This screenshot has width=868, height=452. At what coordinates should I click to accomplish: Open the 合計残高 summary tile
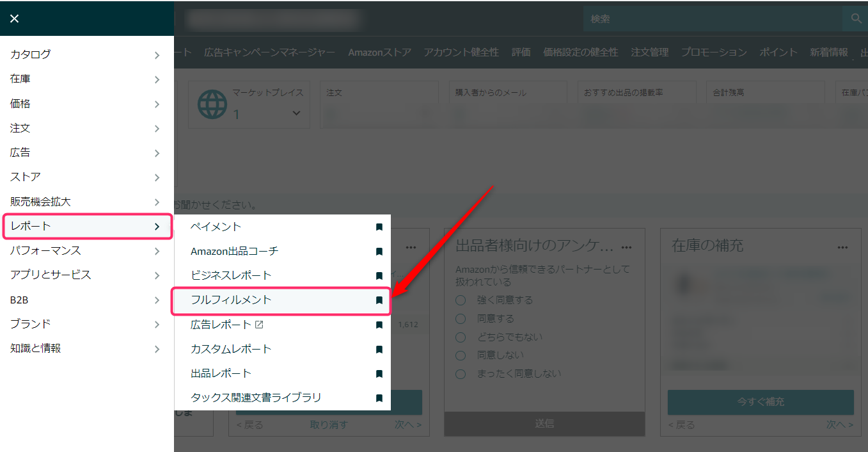tap(766, 104)
